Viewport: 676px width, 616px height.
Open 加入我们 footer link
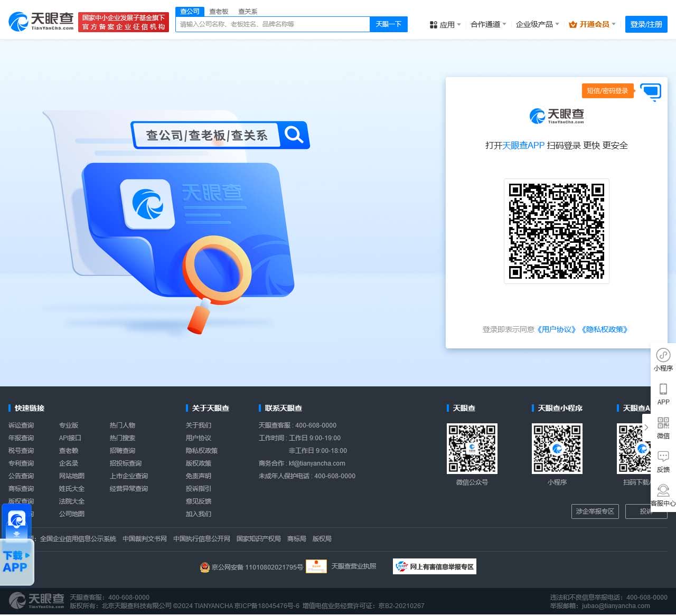tap(199, 514)
